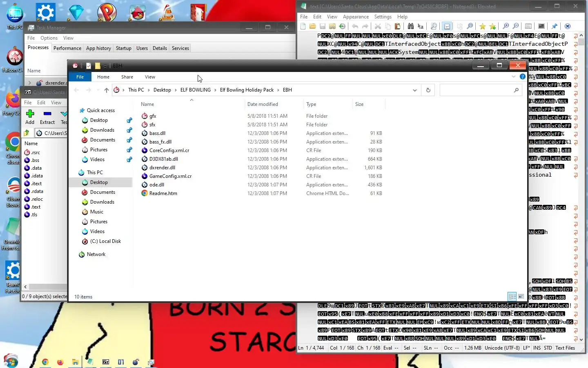Toggle Word Wrap in Notepad3 toolbar
This screenshot has width=588, height=368.
point(447,26)
